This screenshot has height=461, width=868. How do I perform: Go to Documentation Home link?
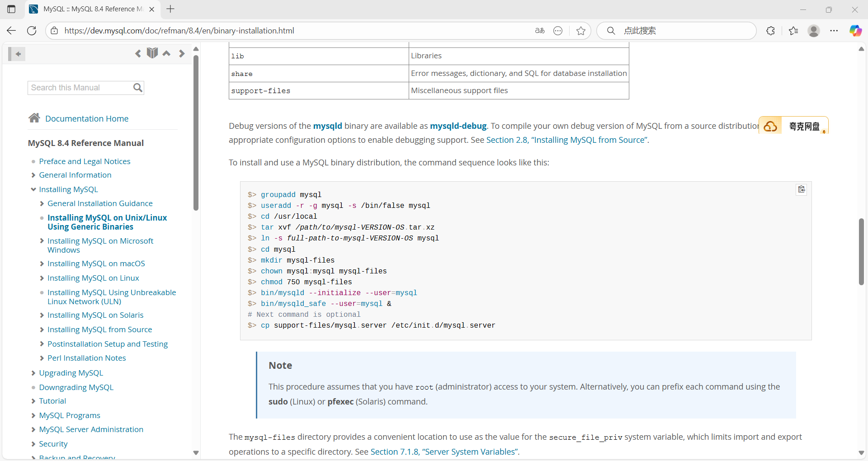[87, 118]
